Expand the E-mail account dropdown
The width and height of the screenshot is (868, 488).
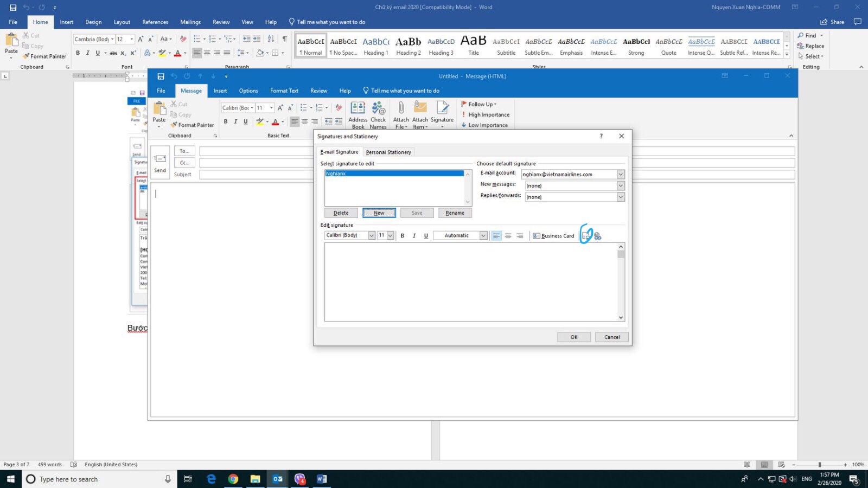tap(621, 174)
